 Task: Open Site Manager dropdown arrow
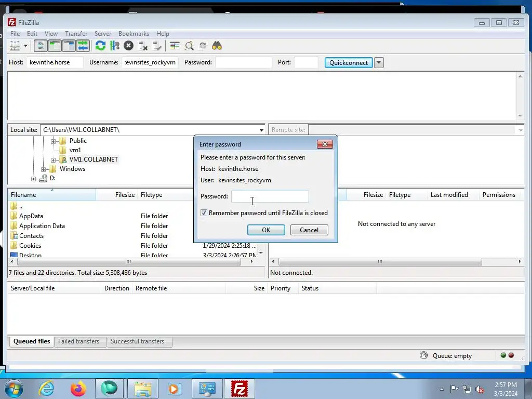tap(25, 46)
